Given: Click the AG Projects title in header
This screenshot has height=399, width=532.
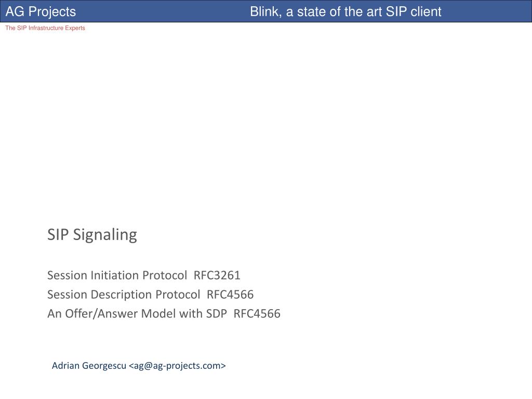Looking at the screenshot, I should (41, 11).
